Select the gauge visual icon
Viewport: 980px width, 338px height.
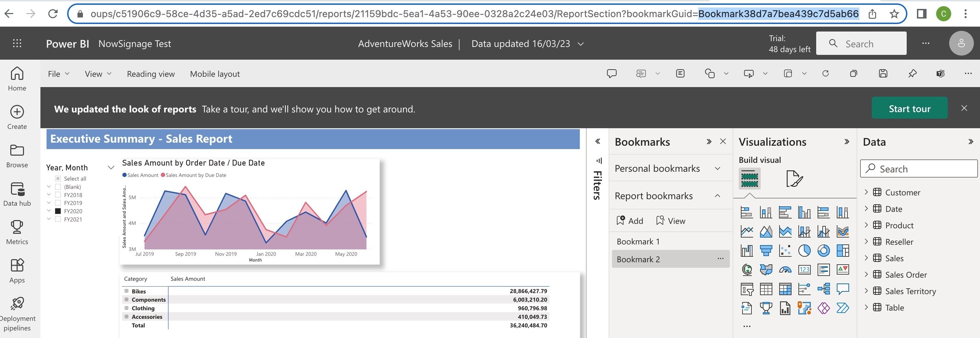[785, 270]
